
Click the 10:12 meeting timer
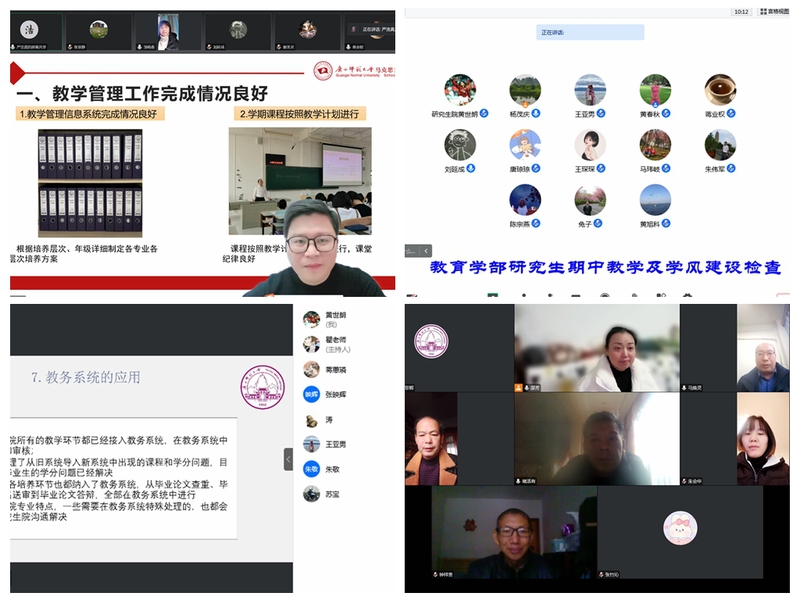[x=741, y=12]
